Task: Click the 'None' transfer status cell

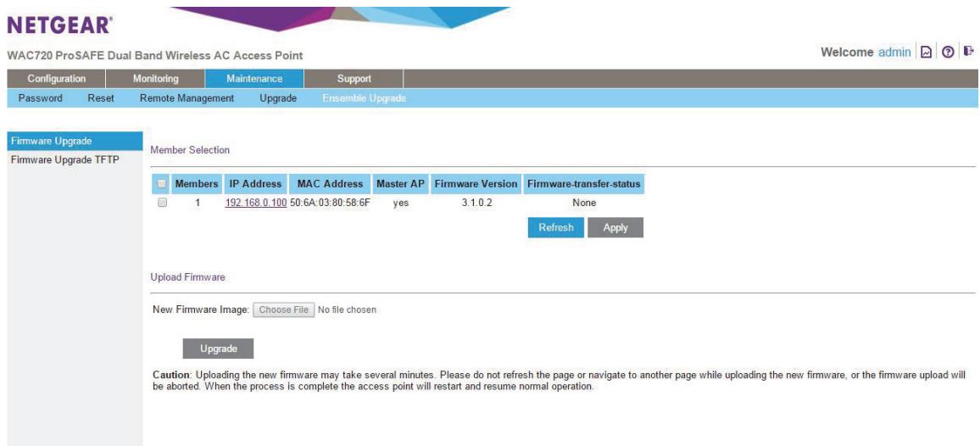Action: (x=584, y=203)
